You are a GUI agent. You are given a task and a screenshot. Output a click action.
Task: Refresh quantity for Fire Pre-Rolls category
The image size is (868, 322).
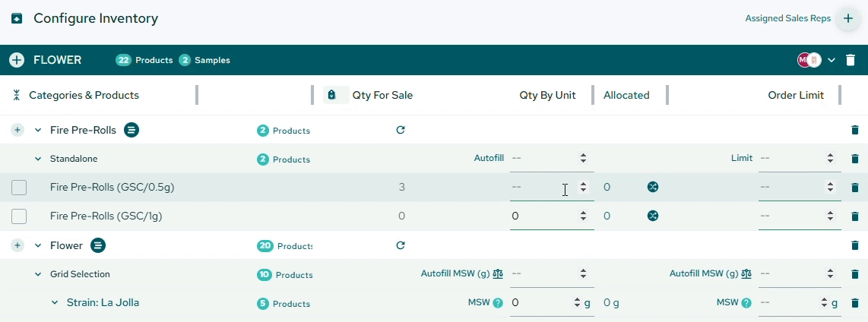pyautogui.click(x=401, y=130)
